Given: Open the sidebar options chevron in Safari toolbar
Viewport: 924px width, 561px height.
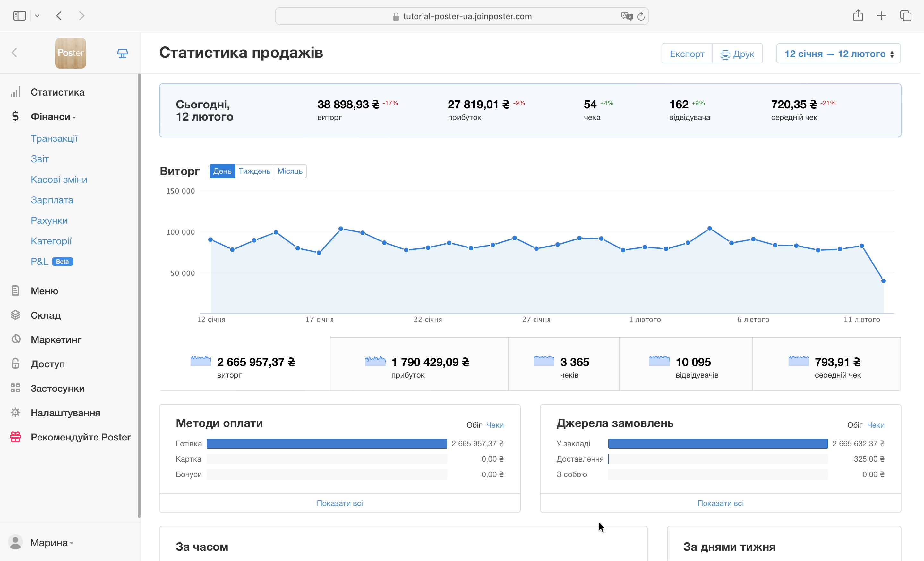Looking at the screenshot, I should 37,16.
